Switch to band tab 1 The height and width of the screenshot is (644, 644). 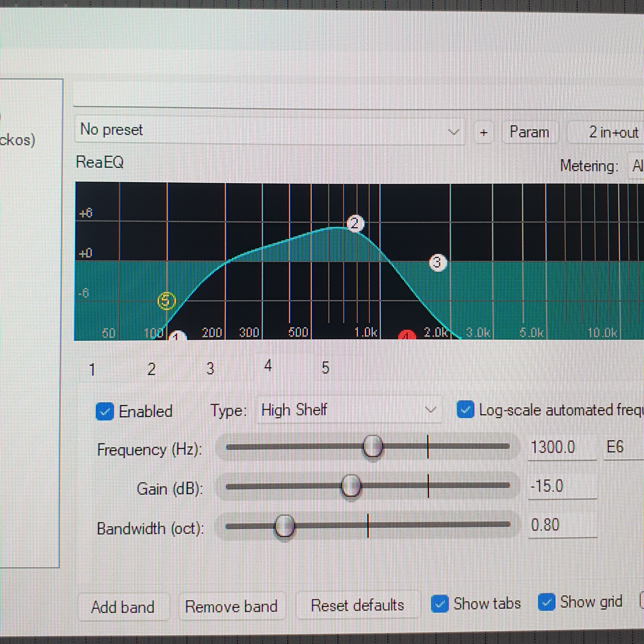[92, 370]
